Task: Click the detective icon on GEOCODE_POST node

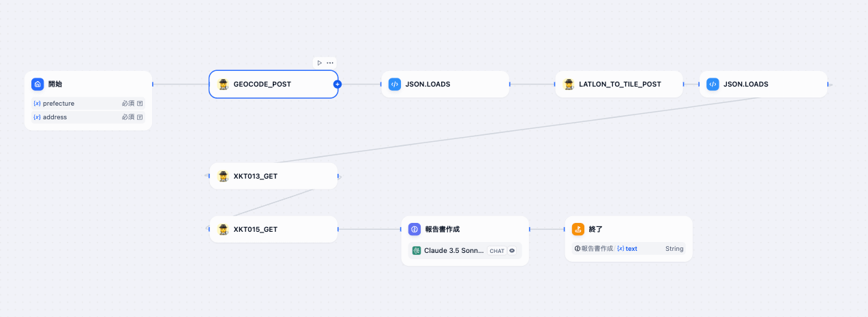Action: [x=223, y=85]
